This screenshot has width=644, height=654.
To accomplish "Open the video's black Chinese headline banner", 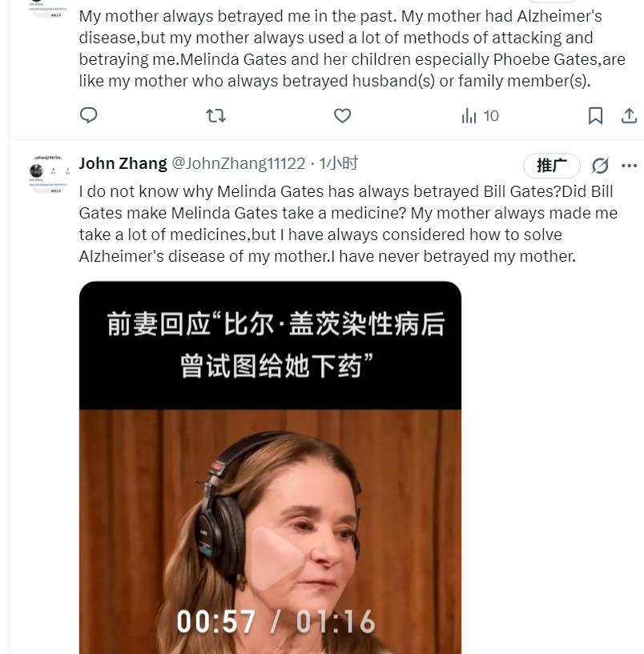I will [x=270, y=345].
